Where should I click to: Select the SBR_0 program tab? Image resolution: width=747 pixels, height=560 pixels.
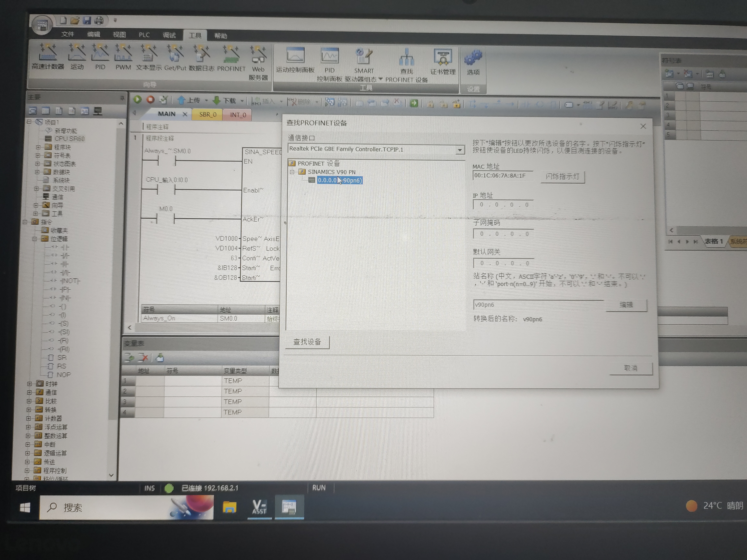(x=207, y=114)
